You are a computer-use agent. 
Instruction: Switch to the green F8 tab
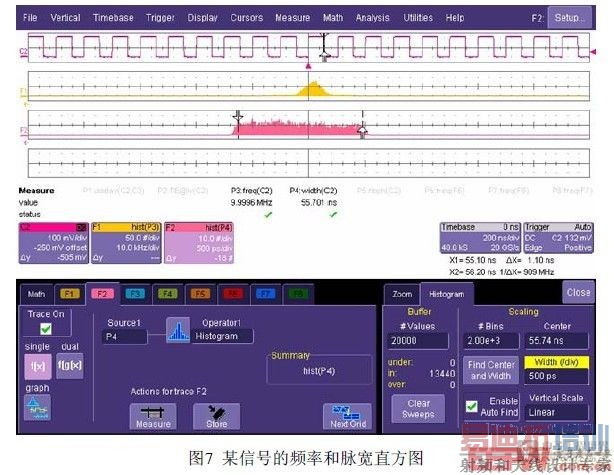pos(298,294)
